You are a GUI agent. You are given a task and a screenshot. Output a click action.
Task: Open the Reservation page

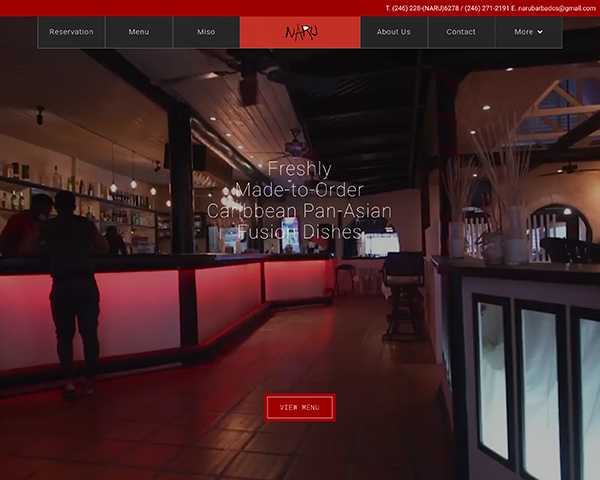click(71, 32)
